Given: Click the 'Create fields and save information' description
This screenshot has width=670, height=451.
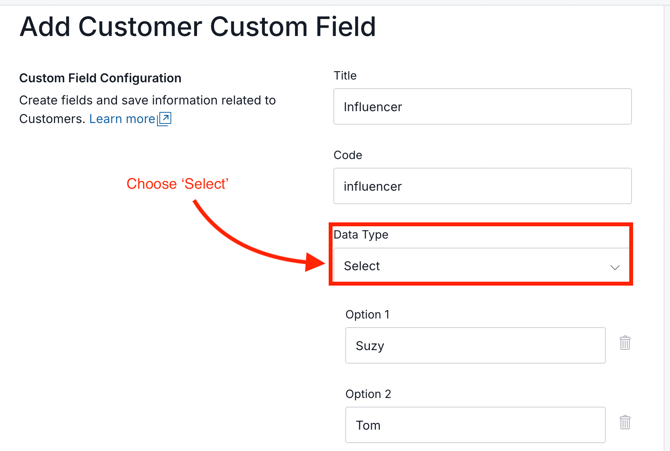Looking at the screenshot, I should (x=147, y=100).
